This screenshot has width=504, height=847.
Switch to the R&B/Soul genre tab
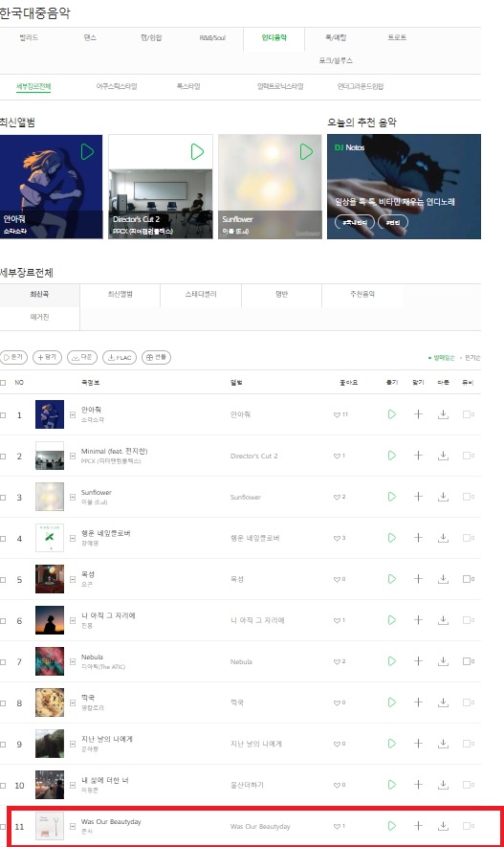(212, 38)
